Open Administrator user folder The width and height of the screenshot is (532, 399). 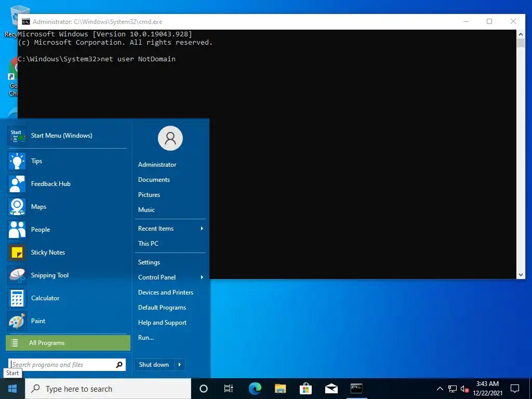tap(157, 165)
